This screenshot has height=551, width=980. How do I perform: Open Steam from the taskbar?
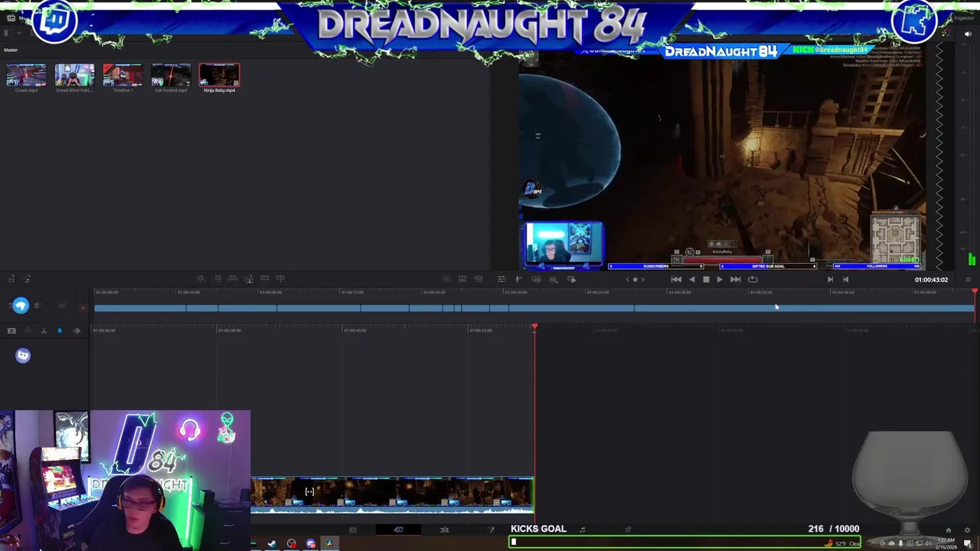click(272, 543)
